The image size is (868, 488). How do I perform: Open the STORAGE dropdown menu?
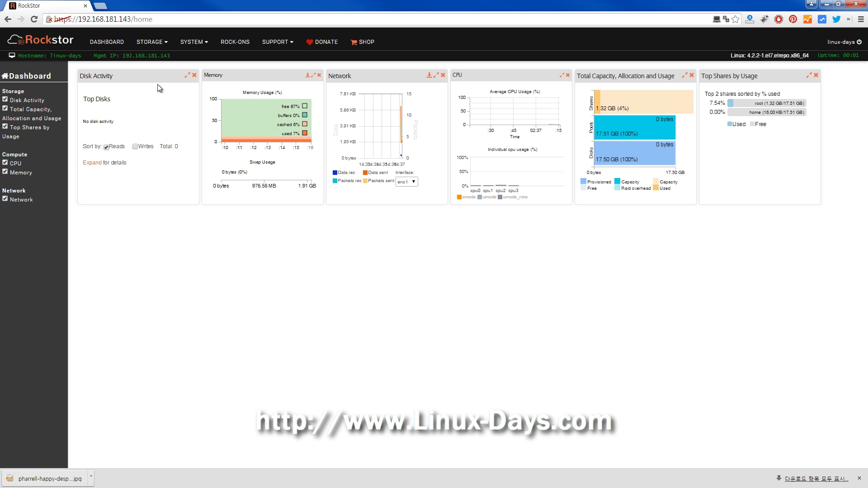[x=152, y=42]
